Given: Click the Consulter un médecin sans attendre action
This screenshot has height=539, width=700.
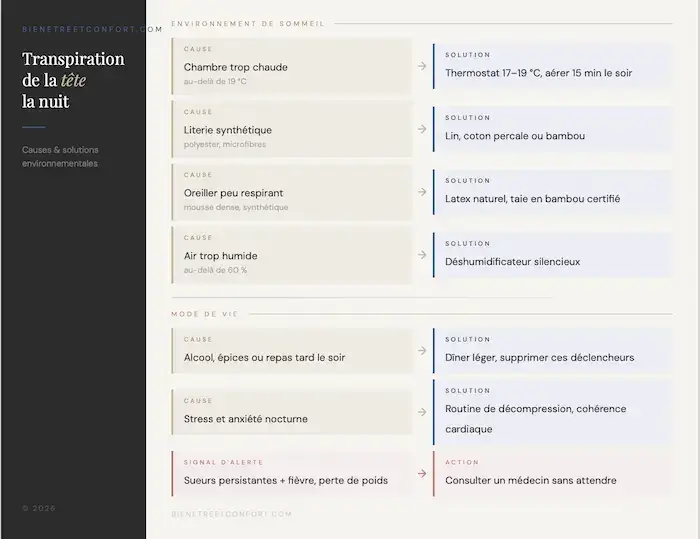Looking at the screenshot, I should click(x=552, y=474).
